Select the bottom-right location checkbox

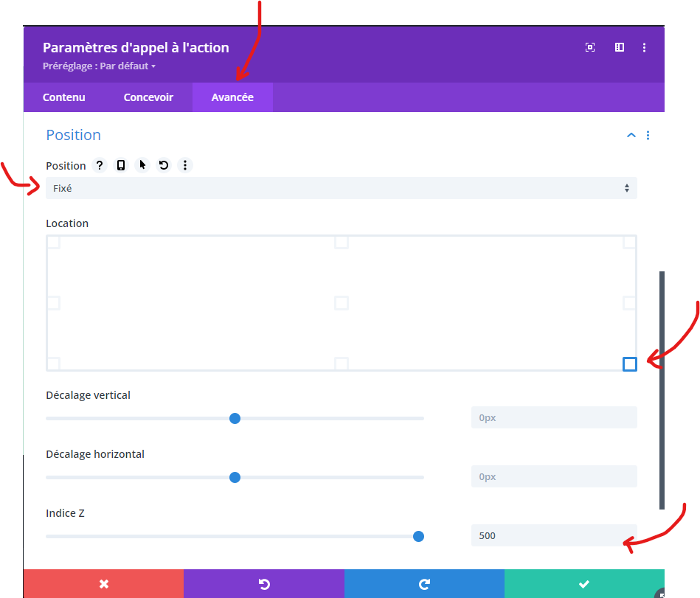click(629, 364)
